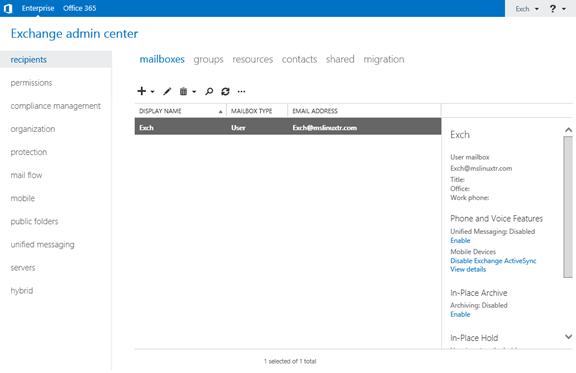Open the Exch user account dropdown

tap(527, 9)
